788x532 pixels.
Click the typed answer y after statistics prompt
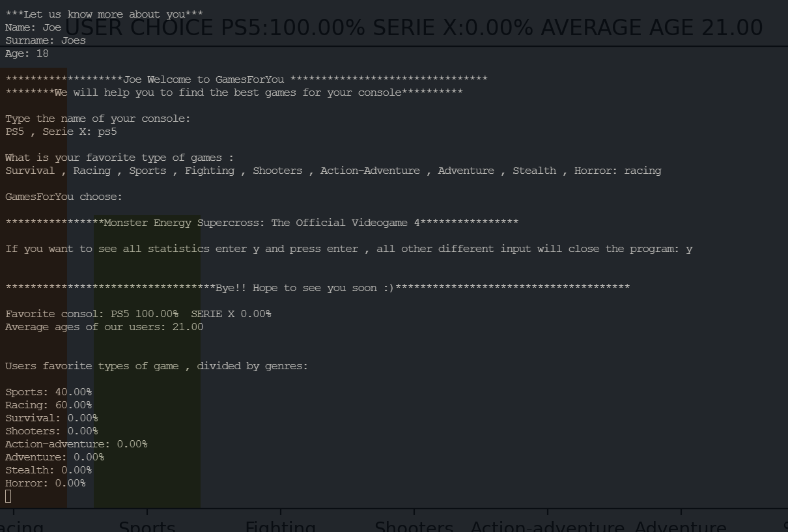pos(690,248)
